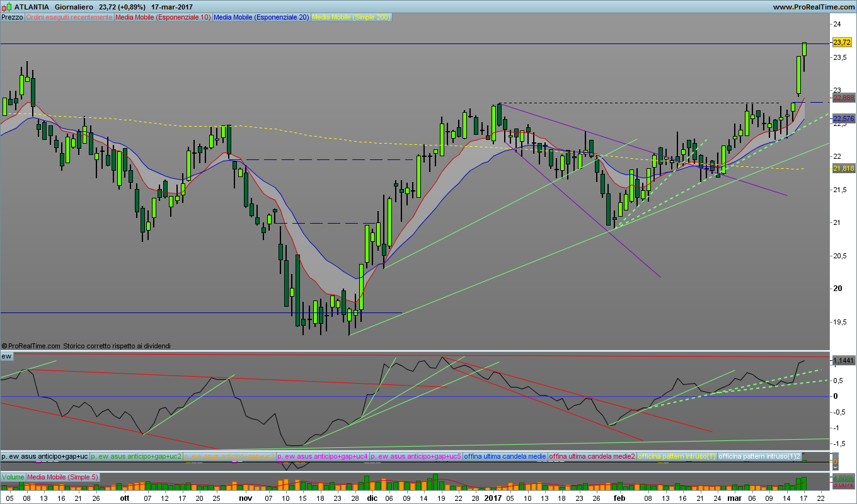
Task: Click 'offina ultima candela medie' label
Action: (x=505, y=456)
